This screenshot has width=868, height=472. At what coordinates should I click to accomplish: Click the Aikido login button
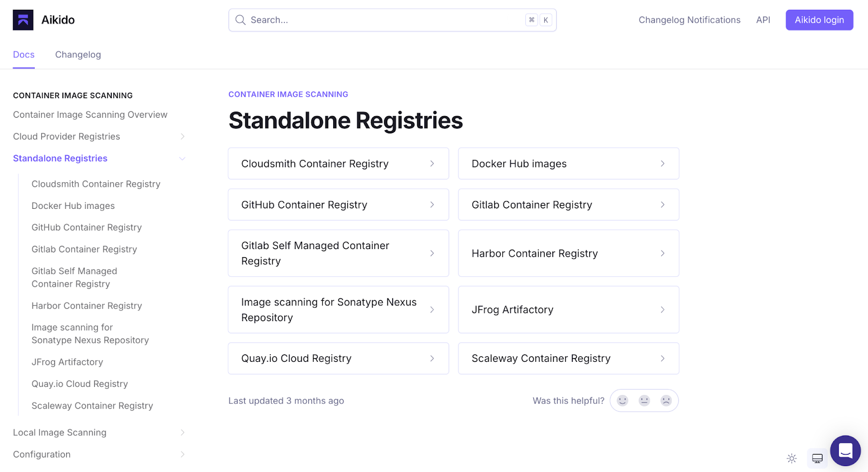point(819,20)
